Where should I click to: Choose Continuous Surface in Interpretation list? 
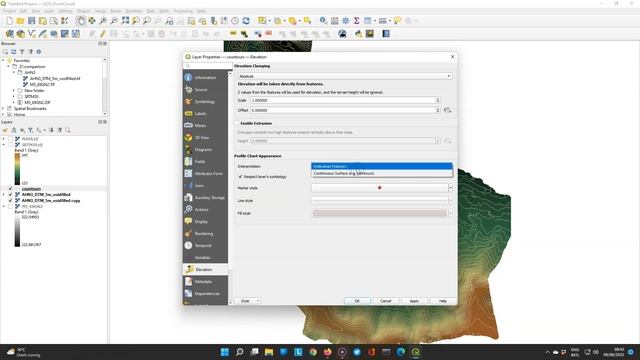click(x=382, y=173)
